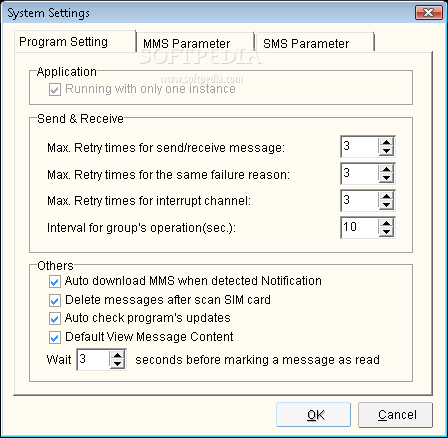The width and height of the screenshot is (448, 438).
Task: Decrease interval for group's operation
Action: point(386,232)
